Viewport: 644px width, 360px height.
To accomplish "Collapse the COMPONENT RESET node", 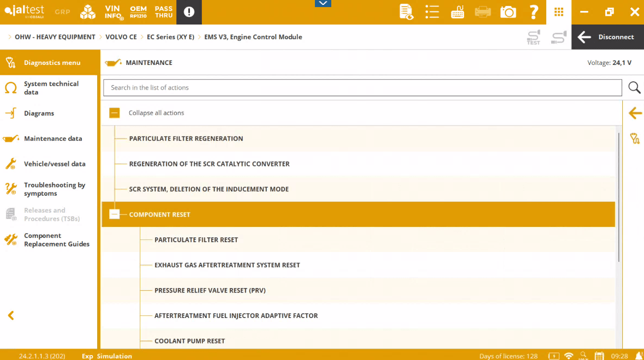I will (114, 214).
